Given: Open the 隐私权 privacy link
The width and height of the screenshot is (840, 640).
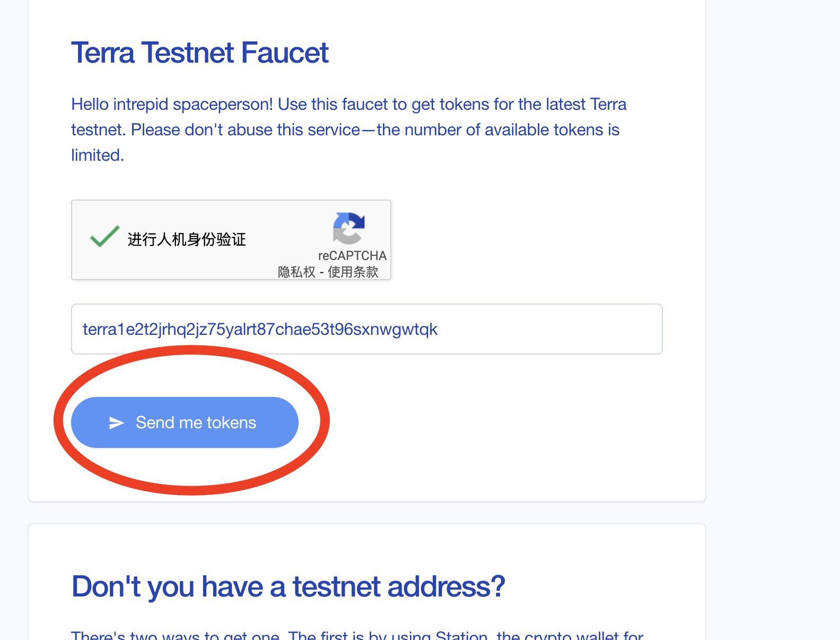Looking at the screenshot, I should click(296, 272).
